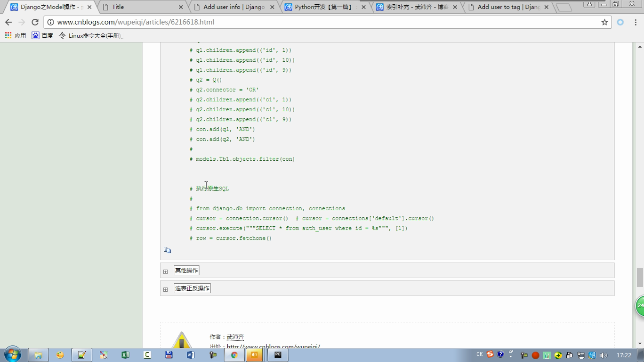The image size is (644, 362).
Task: Open PyCharm from the taskbar
Action: [278, 355]
